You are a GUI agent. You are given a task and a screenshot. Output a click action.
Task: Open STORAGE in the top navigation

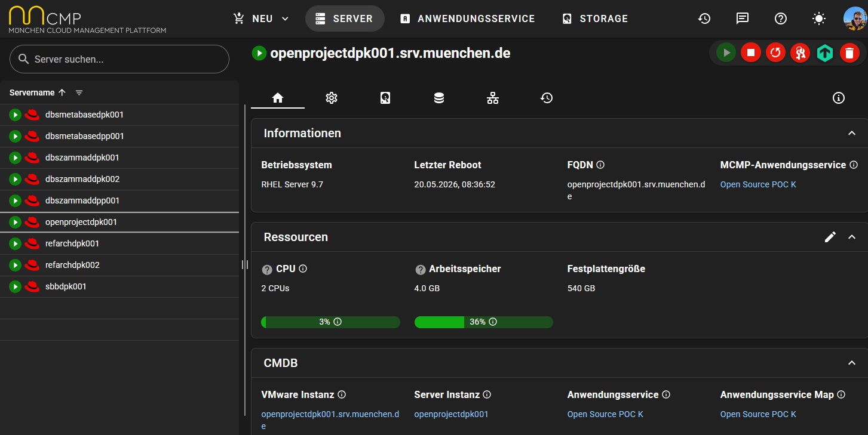coord(596,18)
